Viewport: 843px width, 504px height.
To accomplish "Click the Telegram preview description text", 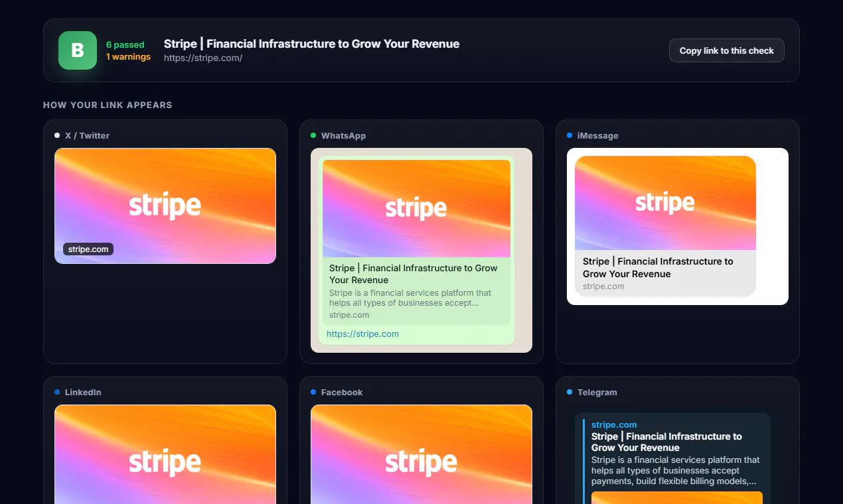I will coord(676,470).
